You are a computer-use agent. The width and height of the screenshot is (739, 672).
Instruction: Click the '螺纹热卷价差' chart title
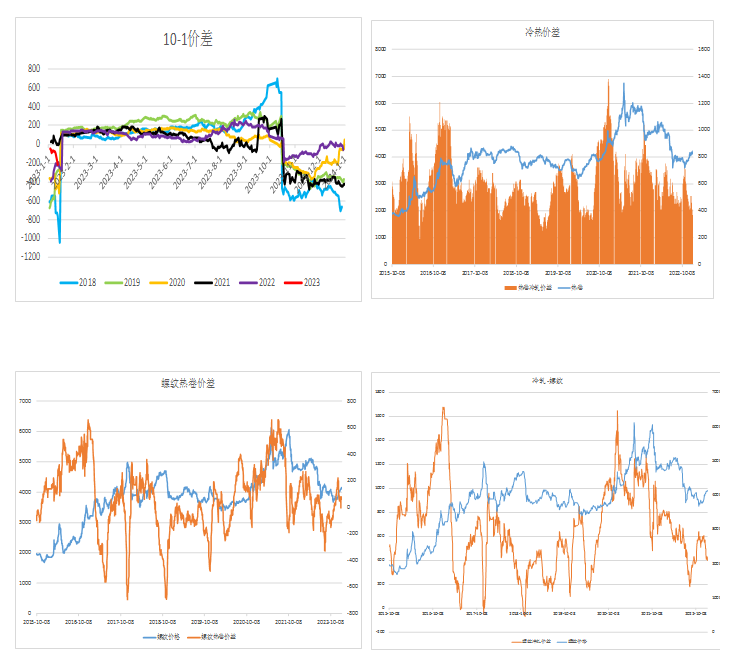[188, 383]
